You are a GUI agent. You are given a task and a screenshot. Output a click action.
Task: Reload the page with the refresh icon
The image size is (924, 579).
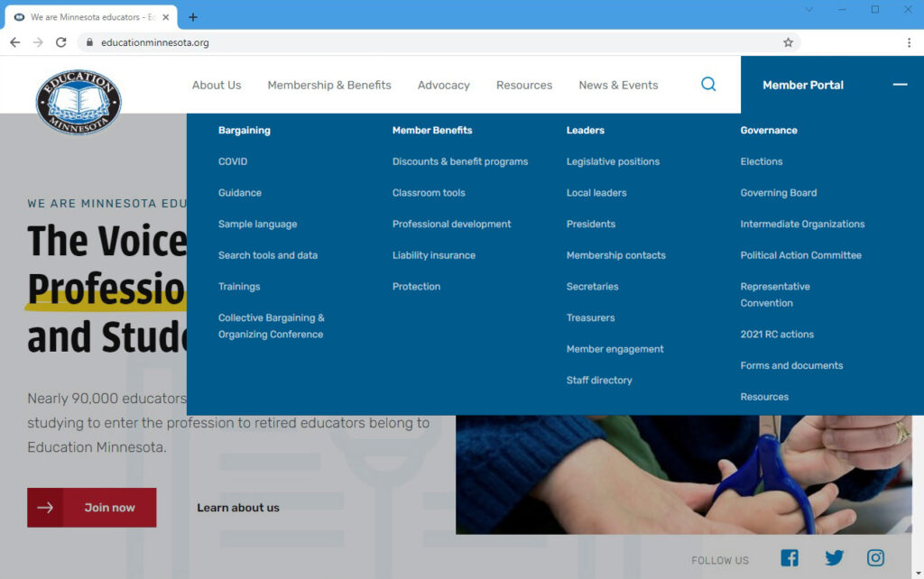tap(61, 42)
